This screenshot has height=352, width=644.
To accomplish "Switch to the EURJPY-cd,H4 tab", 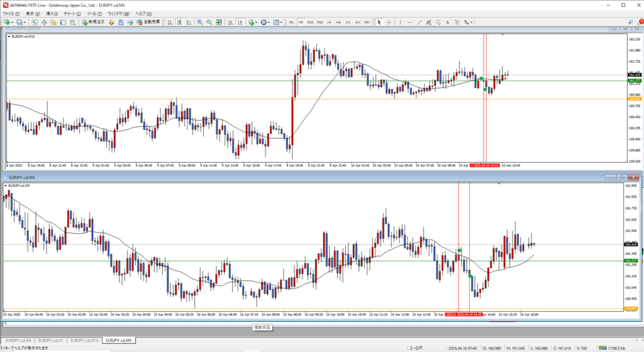I will coord(18,340).
